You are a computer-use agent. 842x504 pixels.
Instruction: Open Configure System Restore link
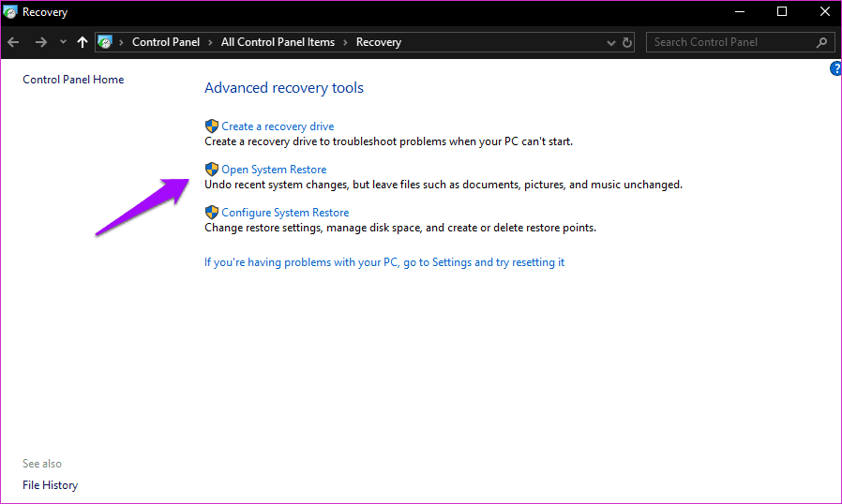[x=285, y=213]
